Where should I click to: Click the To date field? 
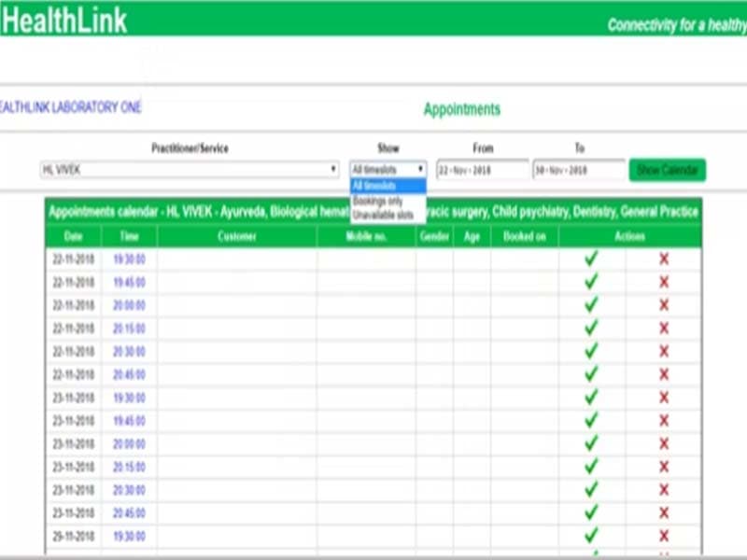pos(578,170)
